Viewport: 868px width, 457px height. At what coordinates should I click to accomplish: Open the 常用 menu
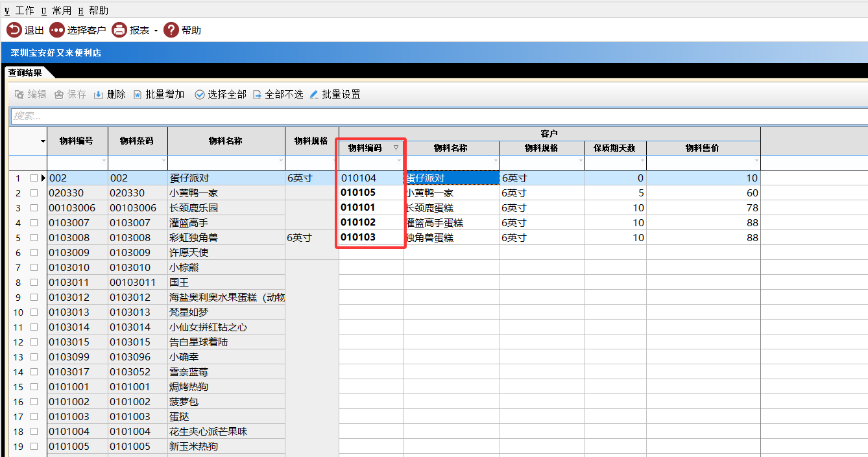(x=56, y=10)
